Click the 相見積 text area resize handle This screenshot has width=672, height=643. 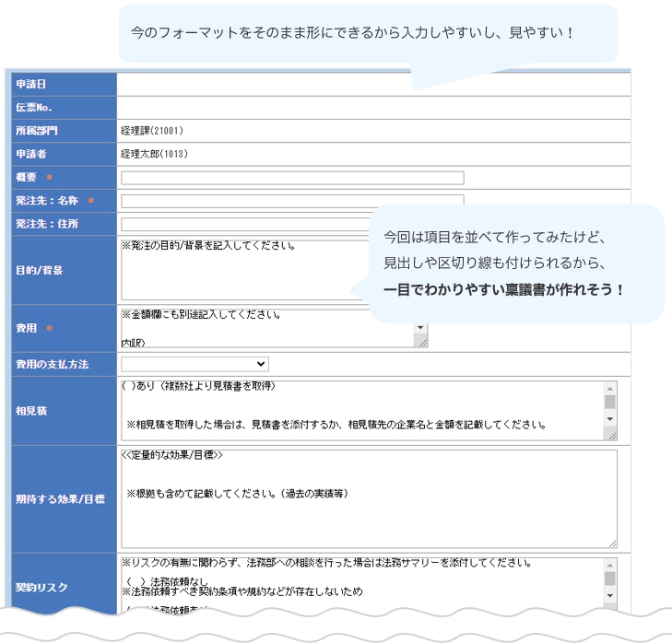pyautogui.click(x=610, y=435)
